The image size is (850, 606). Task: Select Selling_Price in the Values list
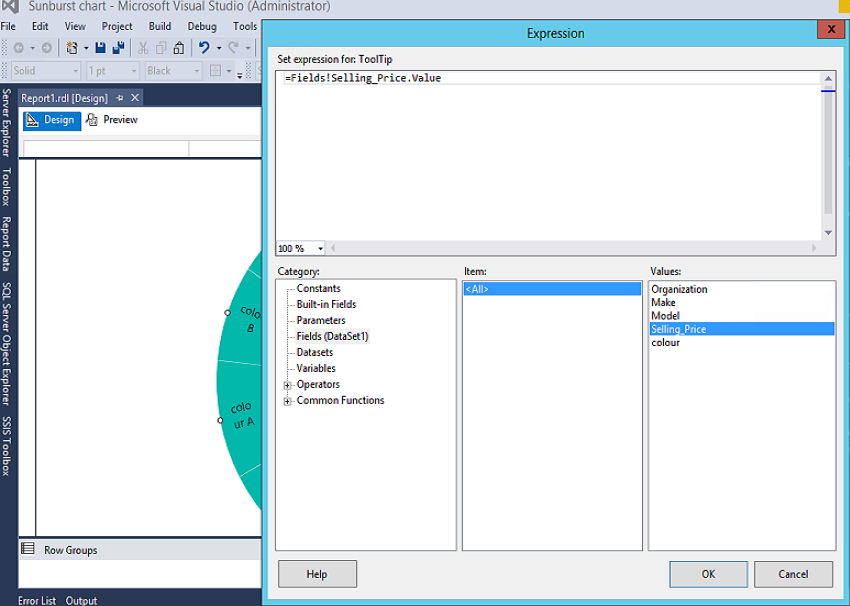(741, 329)
